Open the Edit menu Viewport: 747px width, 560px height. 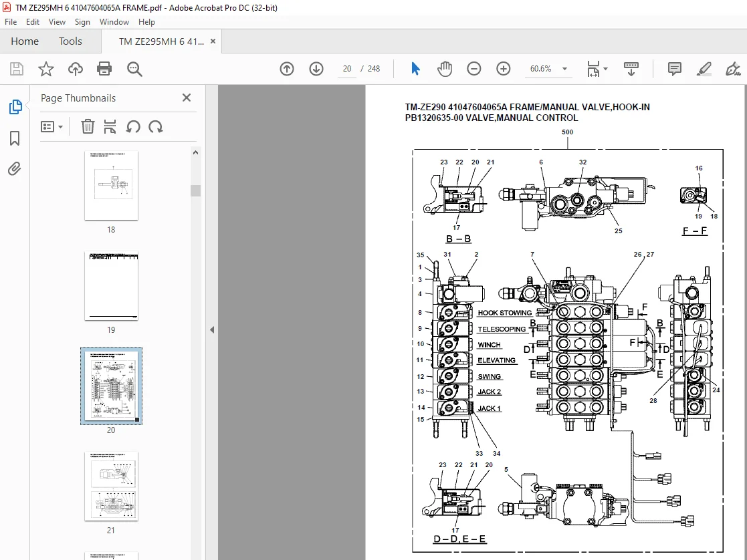click(x=33, y=22)
